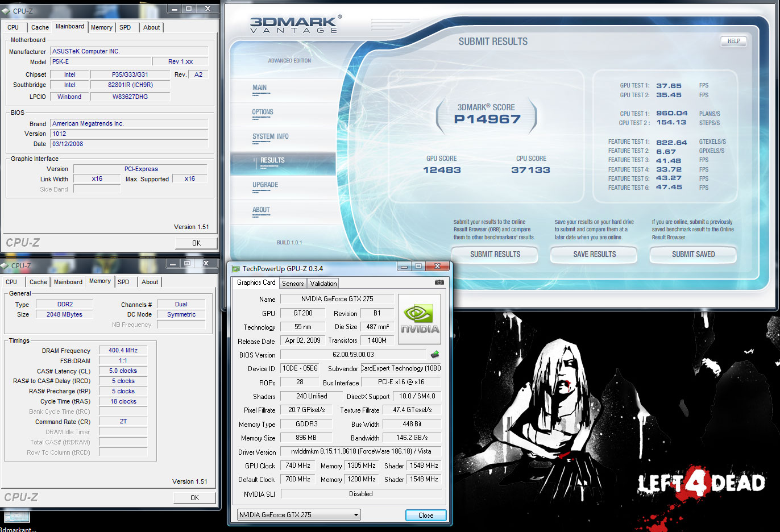780x532 pixels.
Task: Open the GPU selection dropdown in GPU-Z
Action: [299, 515]
